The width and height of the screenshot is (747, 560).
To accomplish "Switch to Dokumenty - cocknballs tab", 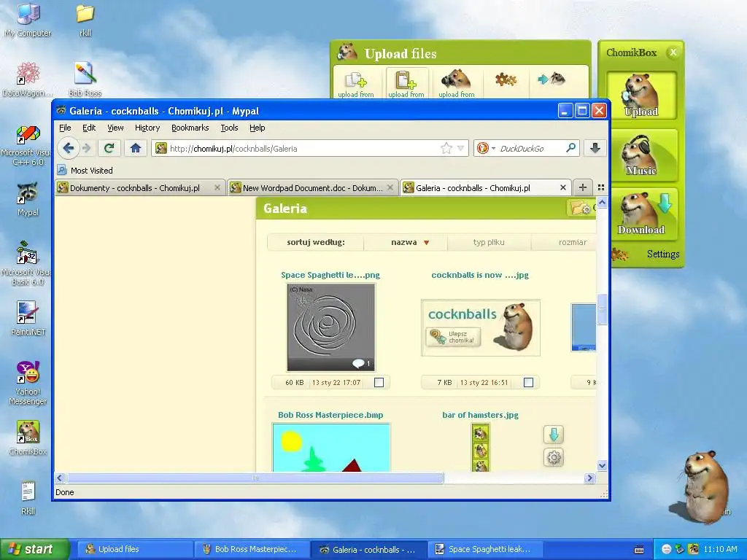I will [139, 187].
